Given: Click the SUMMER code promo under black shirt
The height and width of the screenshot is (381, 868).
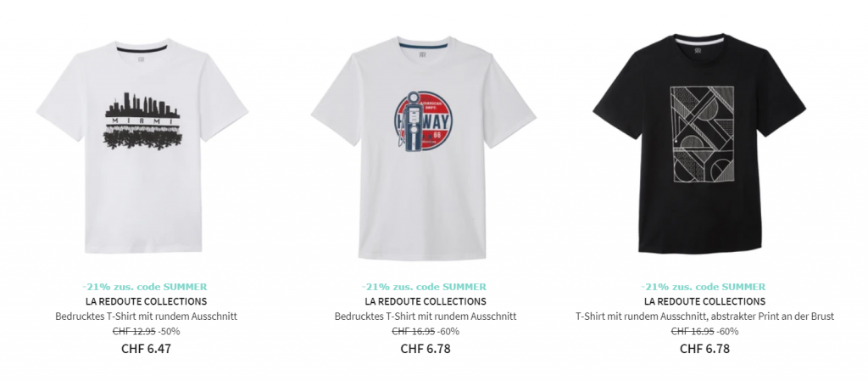Looking at the screenshot, I should [x=703, y=287].
